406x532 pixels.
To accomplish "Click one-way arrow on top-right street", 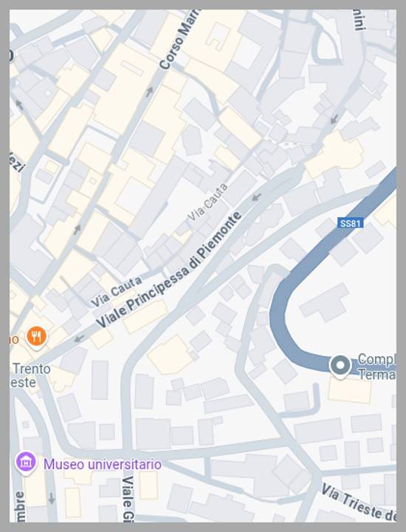I will pos(334,119).
